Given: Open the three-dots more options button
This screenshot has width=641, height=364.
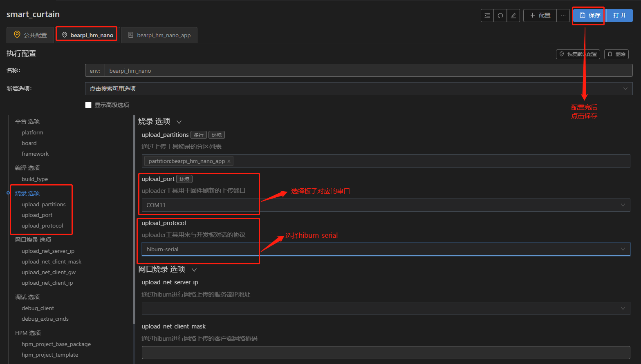Looking at the screenshot, I should [x=563, y=16].
